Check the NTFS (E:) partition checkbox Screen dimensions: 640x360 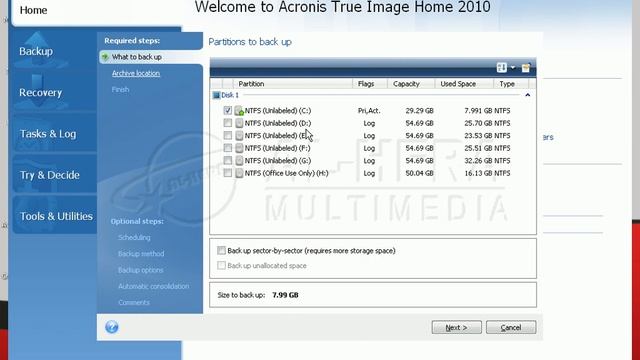(x=228, y=136)
